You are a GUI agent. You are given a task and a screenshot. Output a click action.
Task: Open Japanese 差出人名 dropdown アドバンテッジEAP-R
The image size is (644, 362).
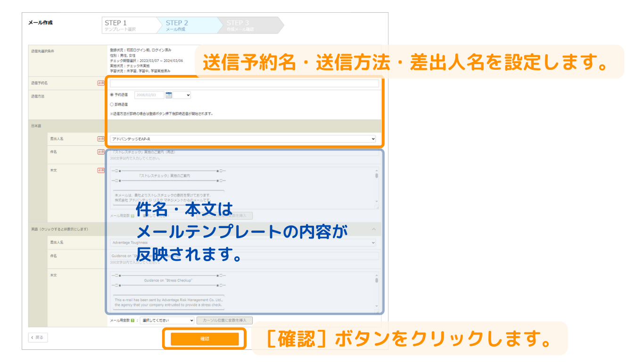tap(243, 139)
